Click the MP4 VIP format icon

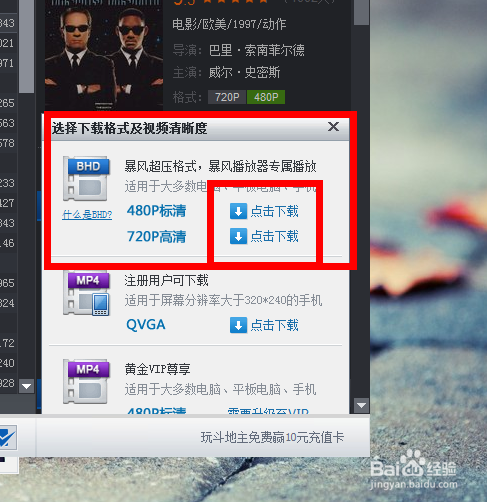pos(86,382)
